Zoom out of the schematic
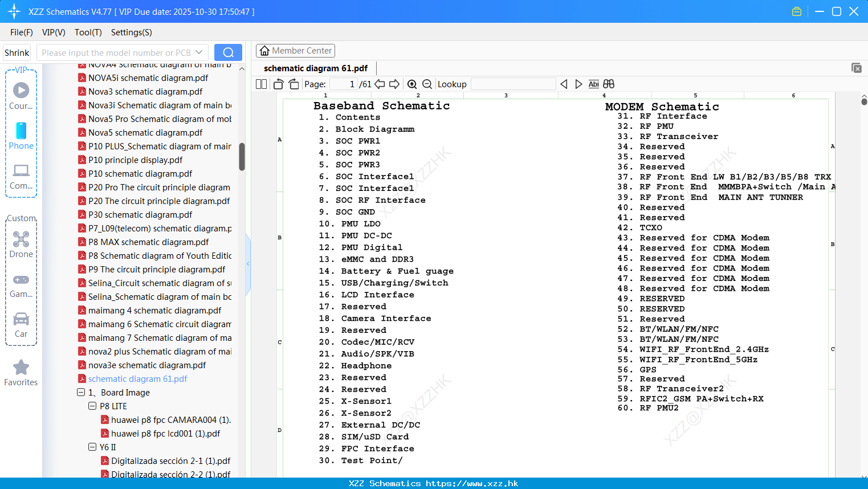The width and height of the screenshot is (868, 489). [427, 84]
